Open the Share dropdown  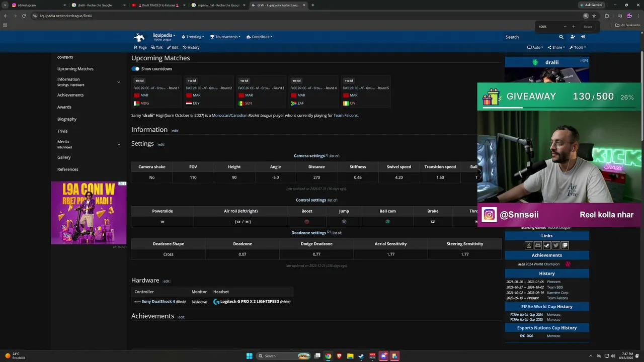(x=556, y=47)
